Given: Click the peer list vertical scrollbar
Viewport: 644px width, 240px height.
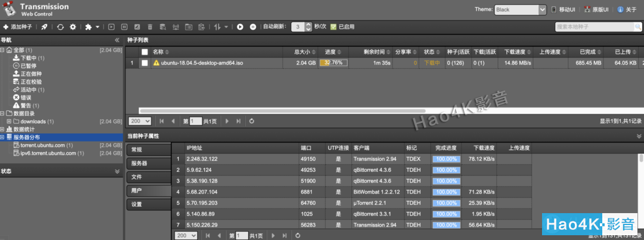Looking at the screenshot, I should click(x=641, y=158).
